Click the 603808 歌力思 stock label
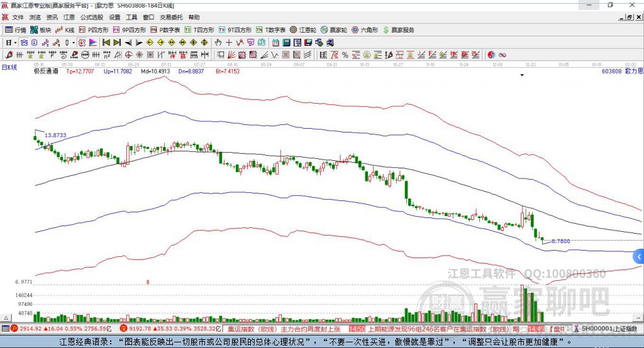 coord(622,71)
